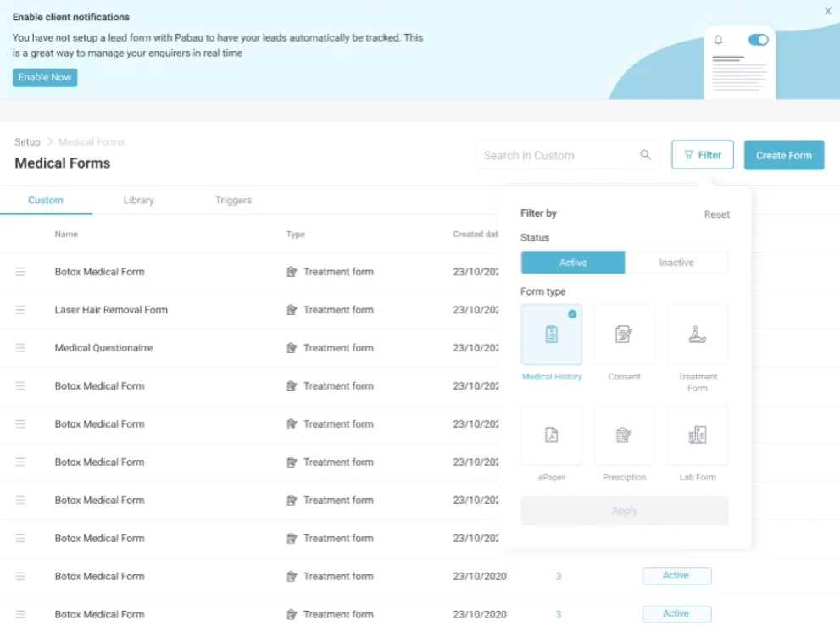
Task: Choose the Consent form type icon
Action: click(624, 334)
